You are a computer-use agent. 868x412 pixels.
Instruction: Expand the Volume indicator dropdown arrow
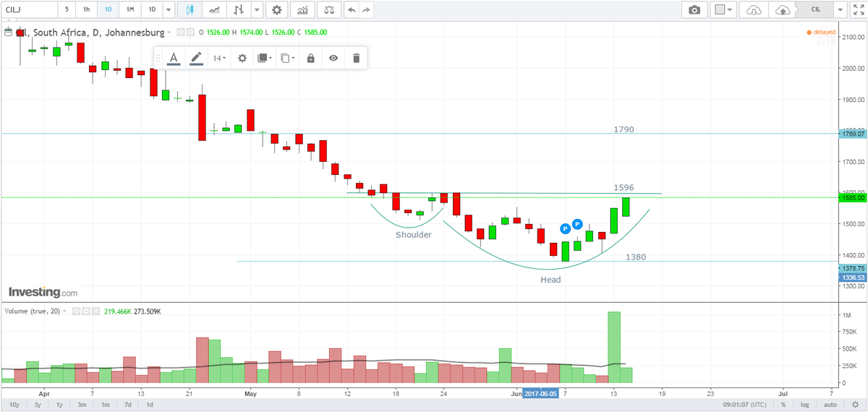point(64,311)
